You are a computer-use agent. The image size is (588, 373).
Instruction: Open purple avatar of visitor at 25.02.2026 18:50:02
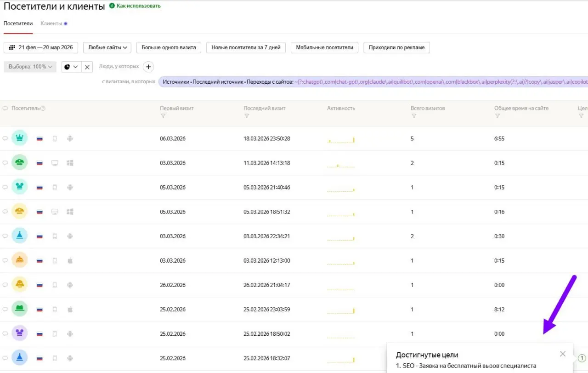pyautogui.click(x=20, y=333)
